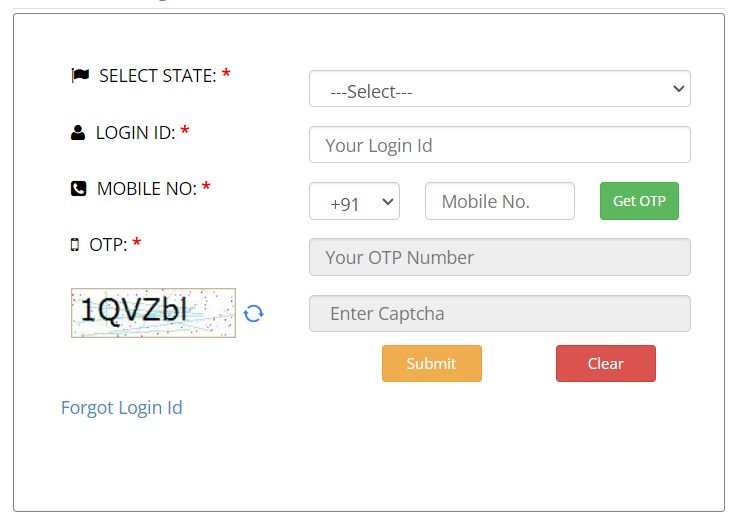Submit the login form

[x=431, y=363]
